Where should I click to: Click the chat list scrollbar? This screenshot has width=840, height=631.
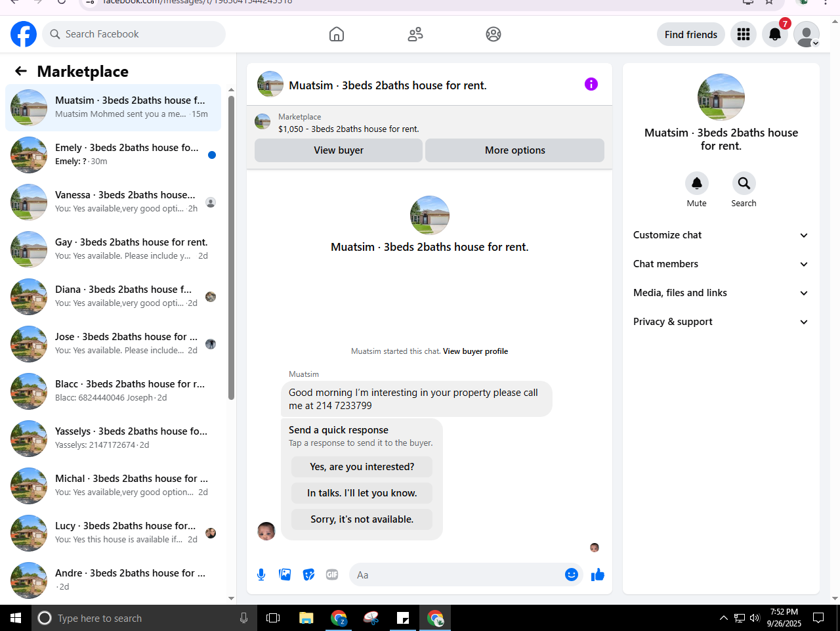(231, 248)
